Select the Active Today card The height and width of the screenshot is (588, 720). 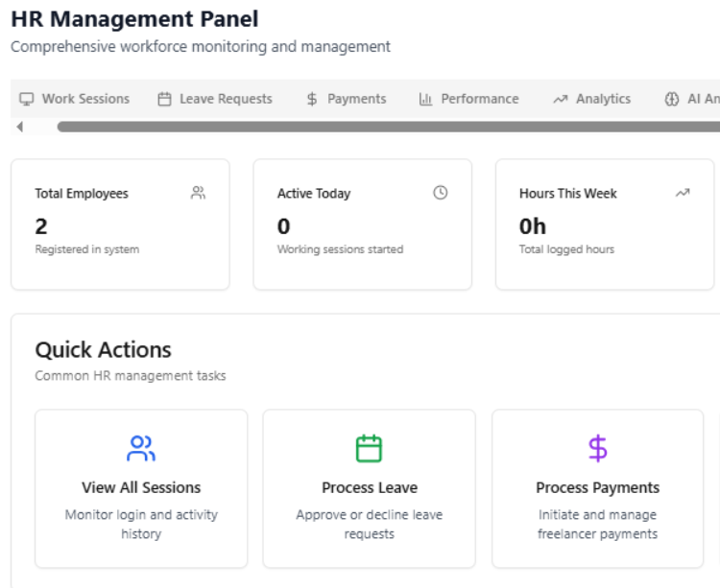[x=363, y=224]
